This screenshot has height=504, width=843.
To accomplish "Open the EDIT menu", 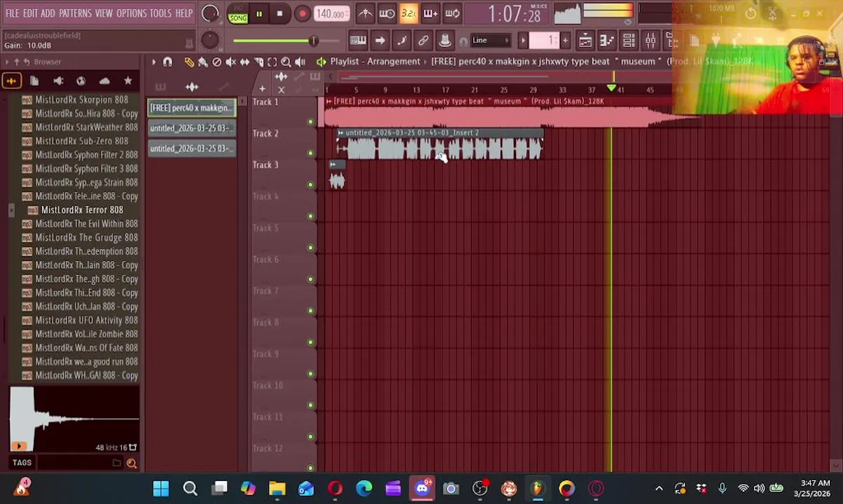I will tap(30, 13).
